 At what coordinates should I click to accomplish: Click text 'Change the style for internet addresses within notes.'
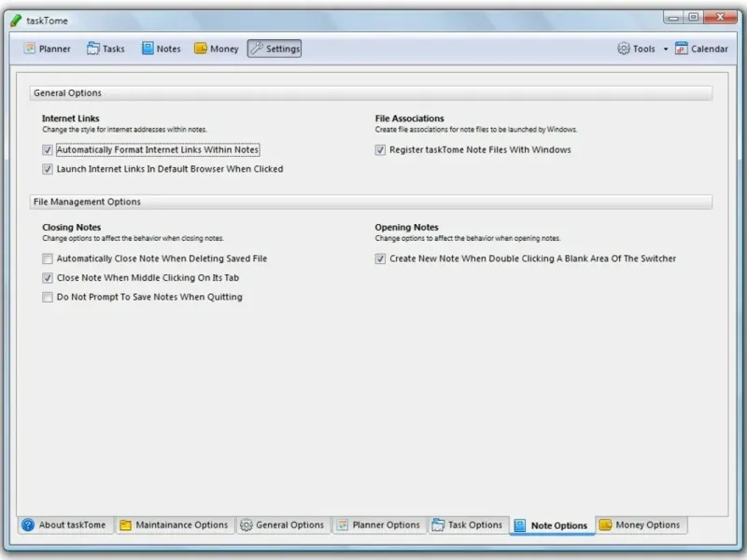124,130
